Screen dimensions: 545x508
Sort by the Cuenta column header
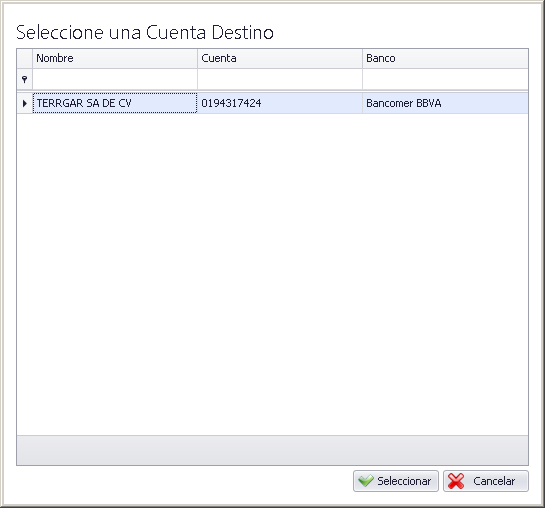tap(280, 58)
